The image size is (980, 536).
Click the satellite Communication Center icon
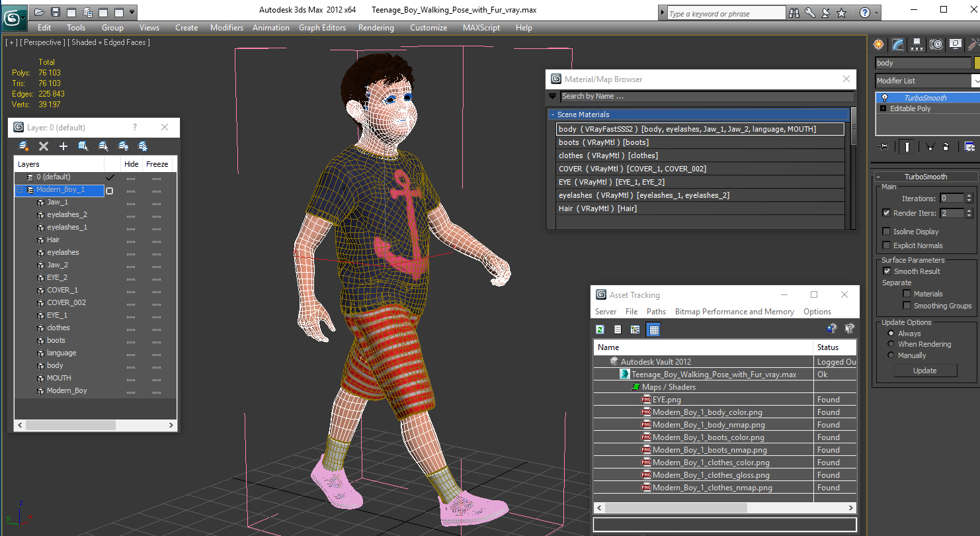tap(826, 13)
